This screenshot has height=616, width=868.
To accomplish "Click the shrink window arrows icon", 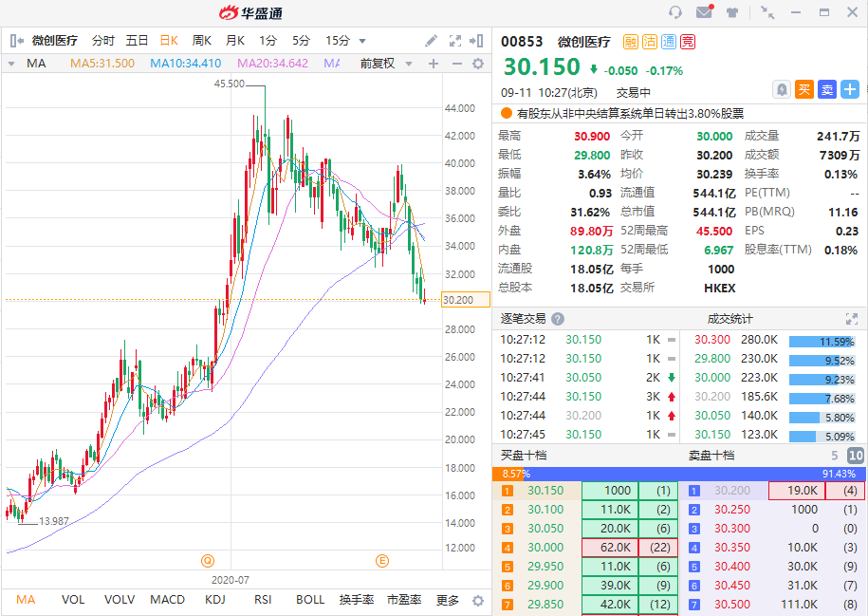I will (767, 12).
